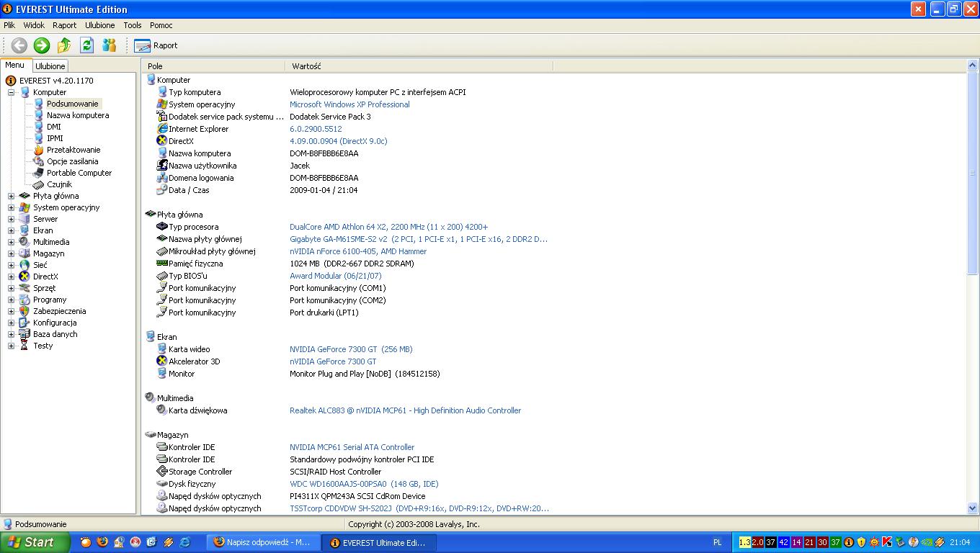The width and height of the screenshot is (980, 553).
Task: Click the icon of the Typ komputera row
Action: coord(162,92)
